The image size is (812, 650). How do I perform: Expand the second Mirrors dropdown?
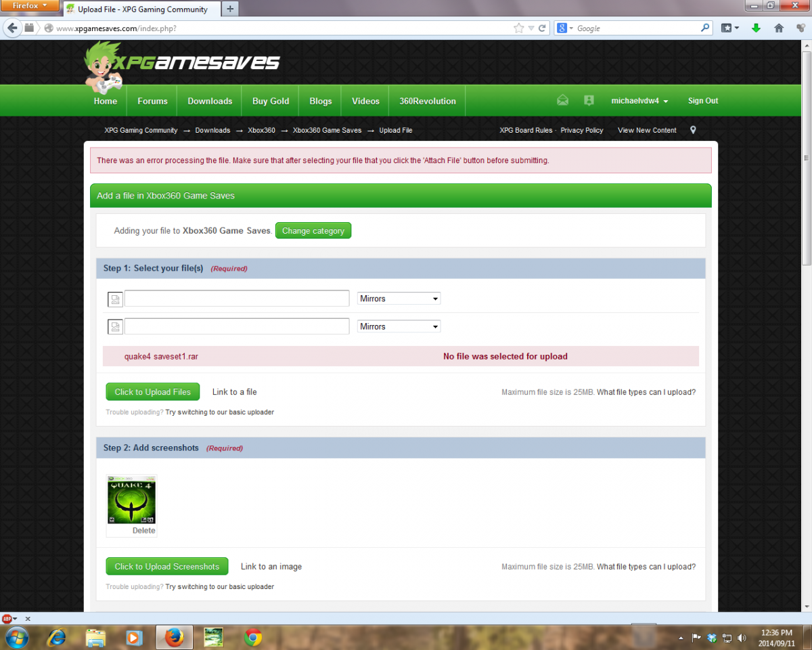coord(399,326)
